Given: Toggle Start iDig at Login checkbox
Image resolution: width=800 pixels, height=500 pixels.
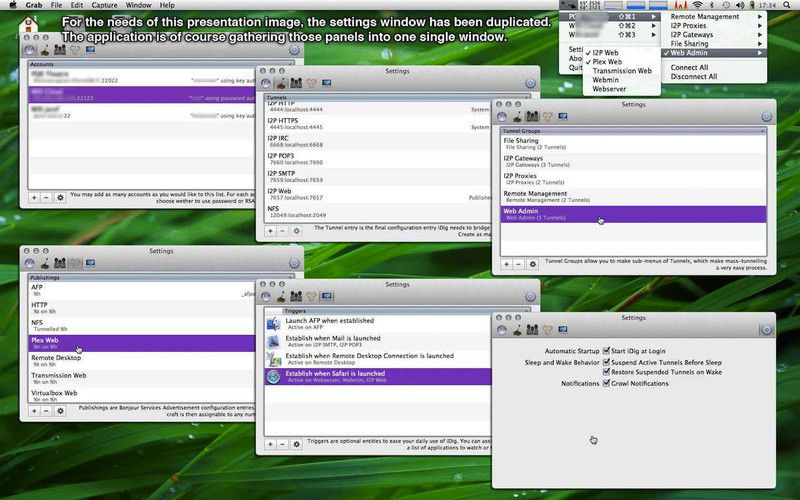Looking at the screenshot, I should pyautogui.click(x=606, y=351).
